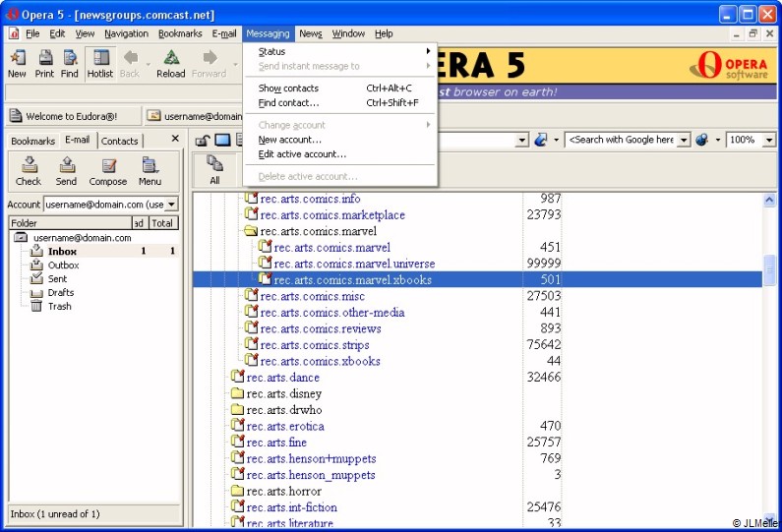Image resolution: width=782 pixels, height=532 pixels.
Task: Open the News menu
Action: [311, 33]
